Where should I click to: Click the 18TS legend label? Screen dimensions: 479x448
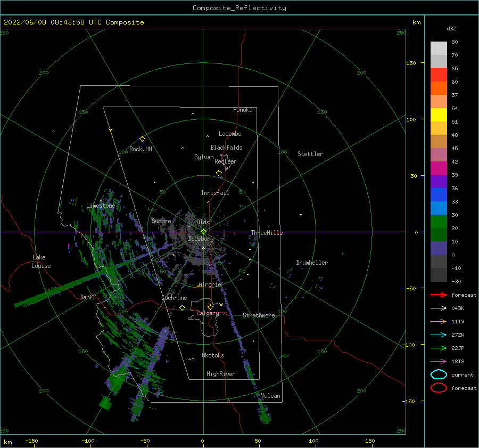(458, 362)
